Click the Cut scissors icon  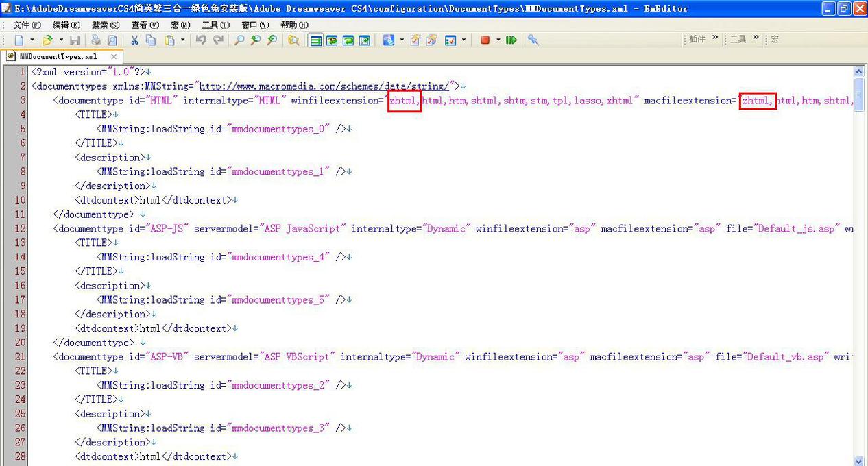pos(134,40)
